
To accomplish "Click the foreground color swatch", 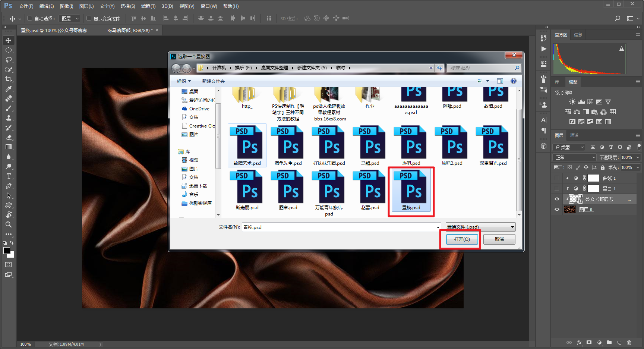I will [6, 251].
